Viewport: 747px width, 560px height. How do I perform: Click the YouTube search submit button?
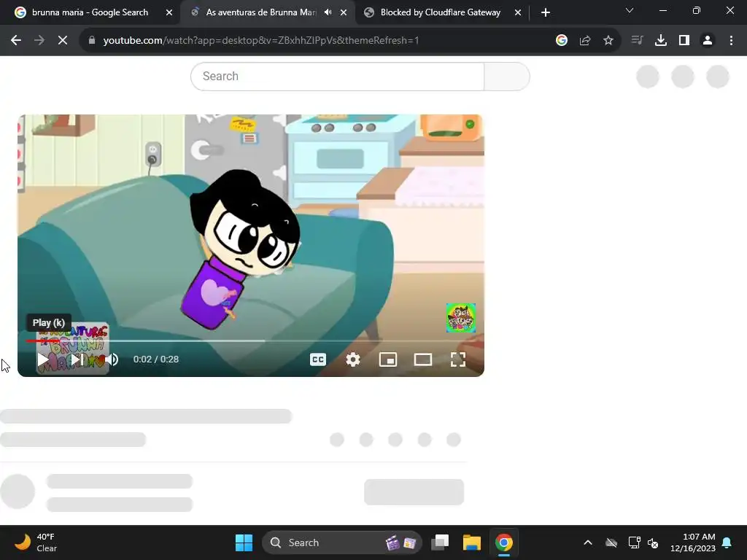pyautogui.click(x=507, y=76)
